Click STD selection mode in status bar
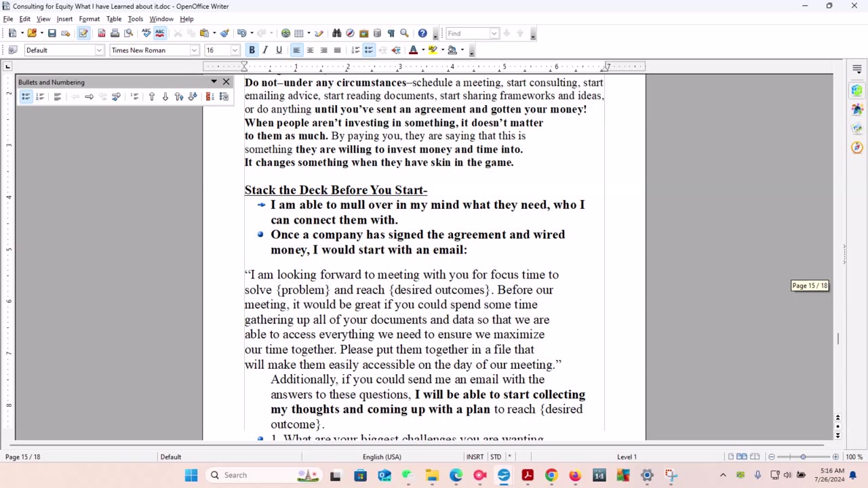The image size is (868, 488). pos(496,457)
